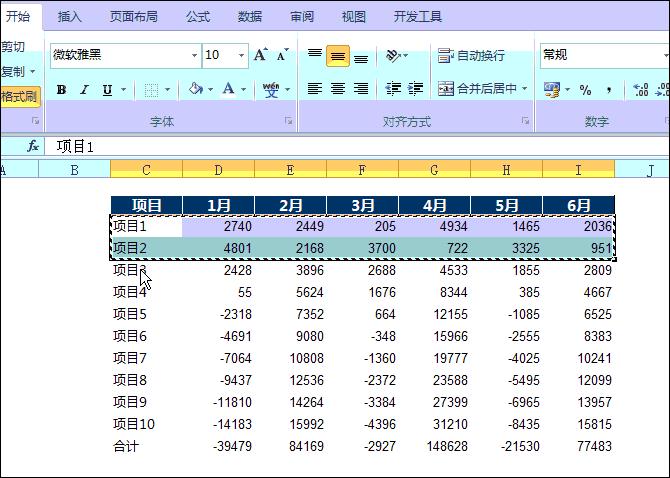This screenshot has height=478, width=670.
Task: Open the font size dropdown arrow
Action: point(241,56)
